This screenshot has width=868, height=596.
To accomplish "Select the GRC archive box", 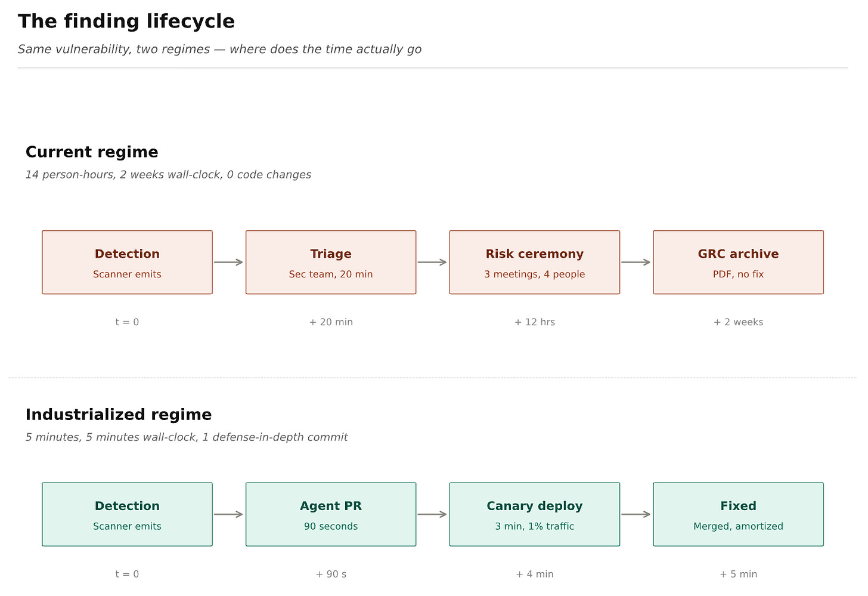I will [738, 263].
